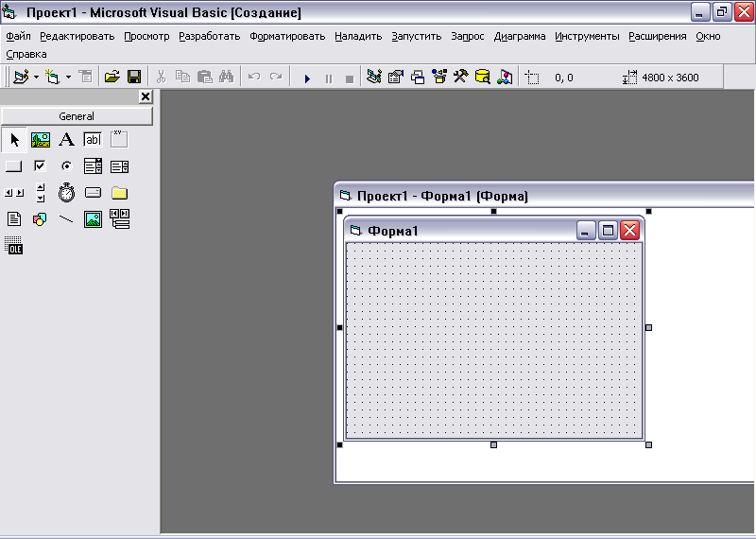Click the Cut scissors icon
The width and height of the screenshot is (756, 539).
click(x=161, y=77)
